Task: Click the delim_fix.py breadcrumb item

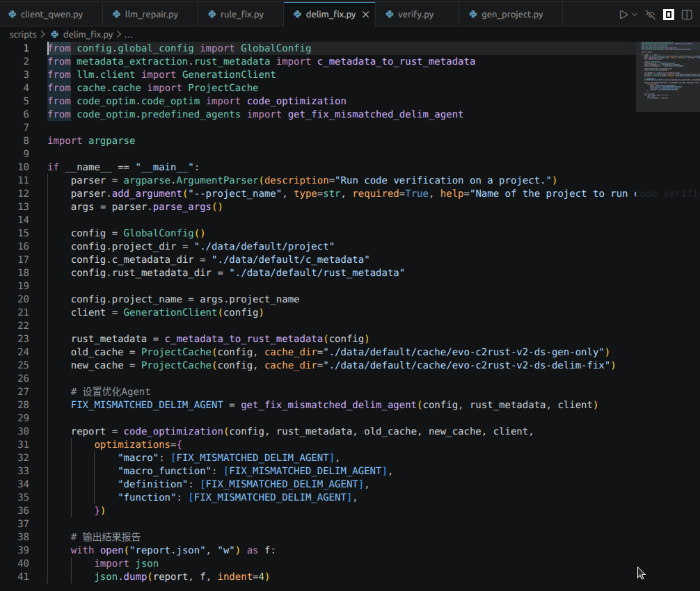Action: (88, 34)
